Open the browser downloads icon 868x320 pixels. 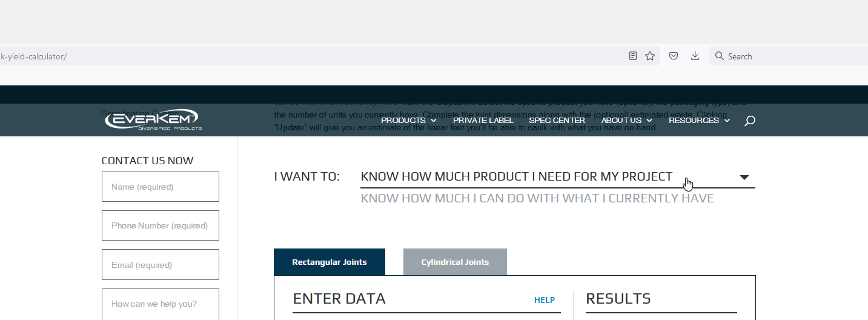tap(695, 56)
